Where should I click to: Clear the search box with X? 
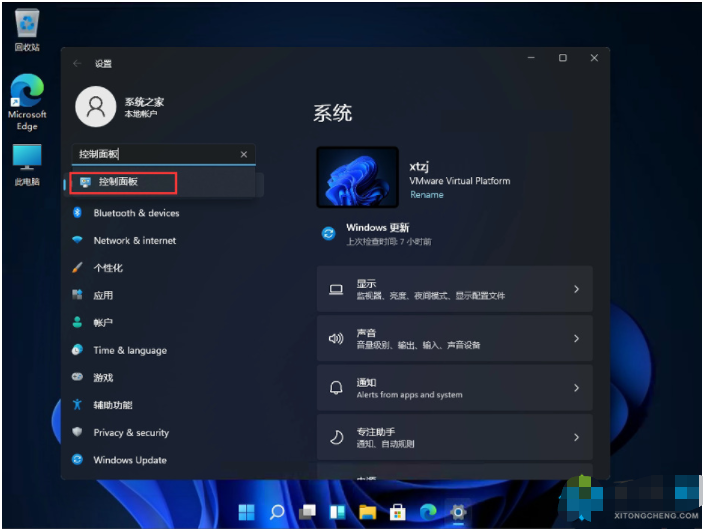point(244,155)
